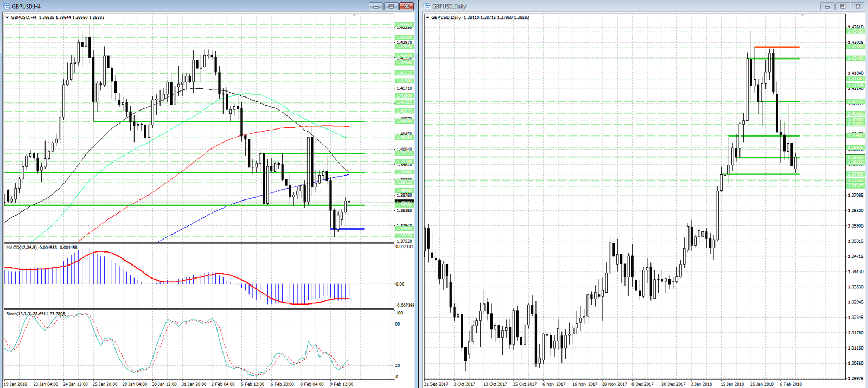Select the GBPUSD,Daily title bar text
The height and width of the screenshot is (388, 868).
[x=449, y=7]
